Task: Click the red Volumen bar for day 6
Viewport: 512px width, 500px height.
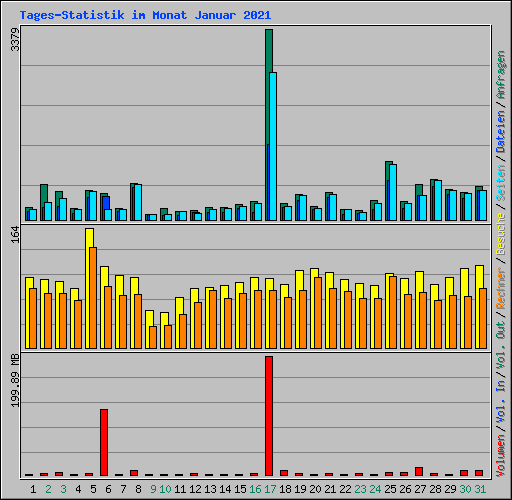Action: pyautogui.click(x=104, y=442)
